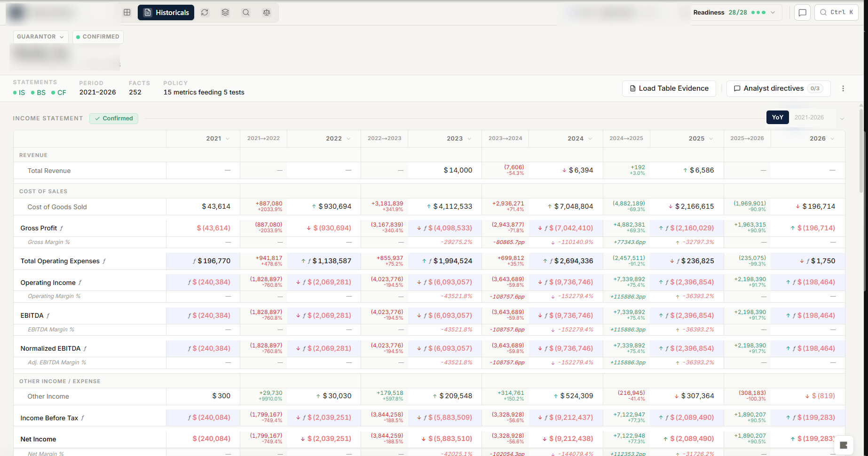Click the 2022 Other Income value $30,030
This screenshot has height=456, width=868.
[x=337, y=396]
